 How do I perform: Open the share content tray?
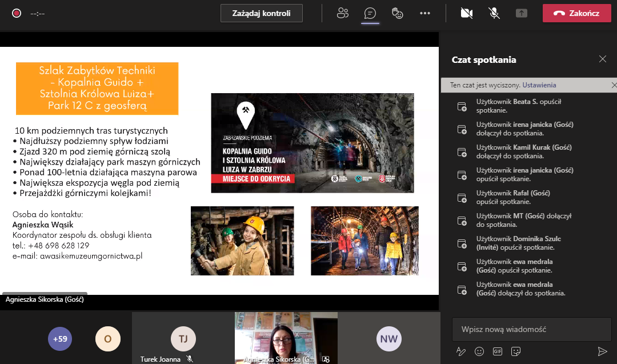click(x=522, y=13)
